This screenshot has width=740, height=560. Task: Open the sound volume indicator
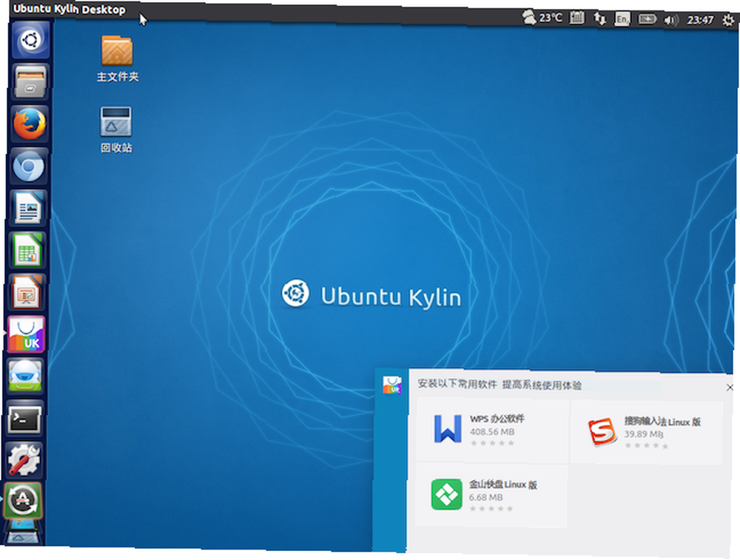tap(670, 20)
